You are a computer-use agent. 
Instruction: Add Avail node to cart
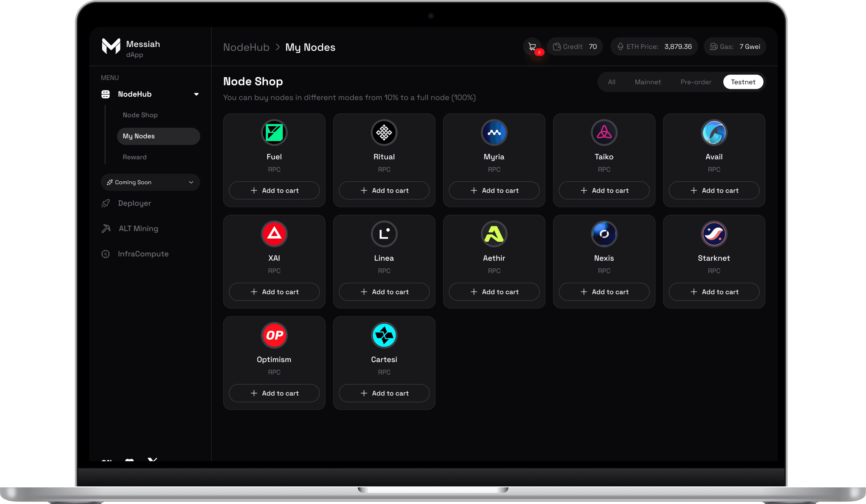[714, 190]
